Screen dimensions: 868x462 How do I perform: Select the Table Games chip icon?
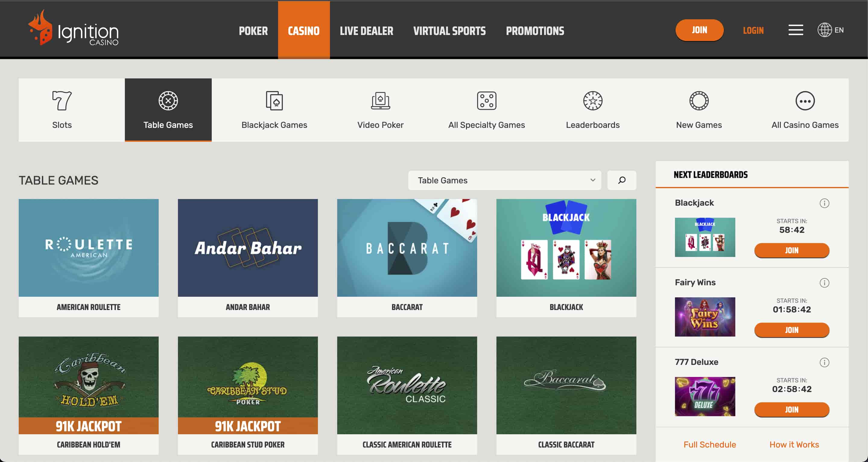point(168,100)
